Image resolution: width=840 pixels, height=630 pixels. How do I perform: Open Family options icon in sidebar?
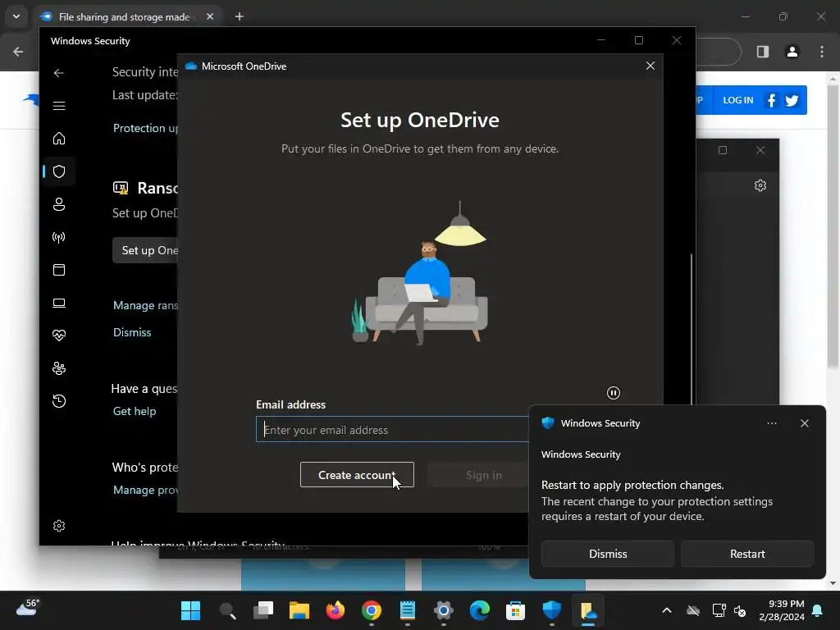point(59,368)
